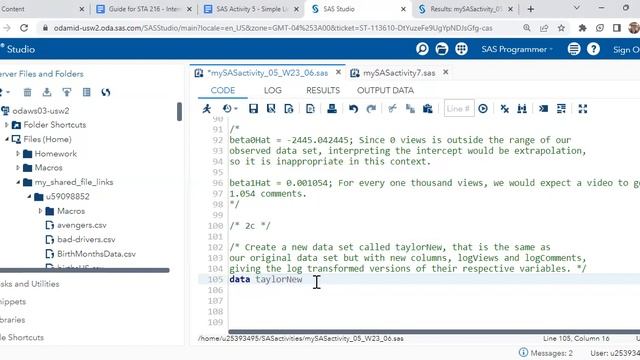Bookmark this page with the star icon
This screenshot has width=640, height=360.
(x=561, y=28)
